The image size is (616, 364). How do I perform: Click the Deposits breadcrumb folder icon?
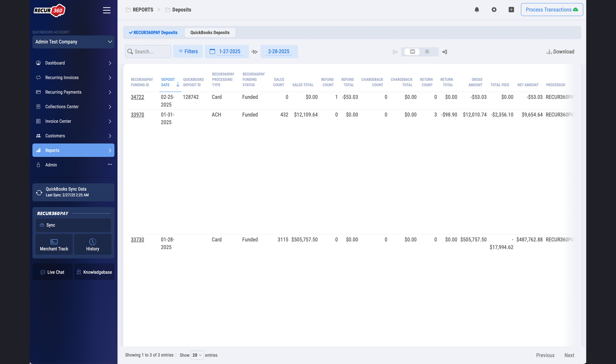point(168,10)
